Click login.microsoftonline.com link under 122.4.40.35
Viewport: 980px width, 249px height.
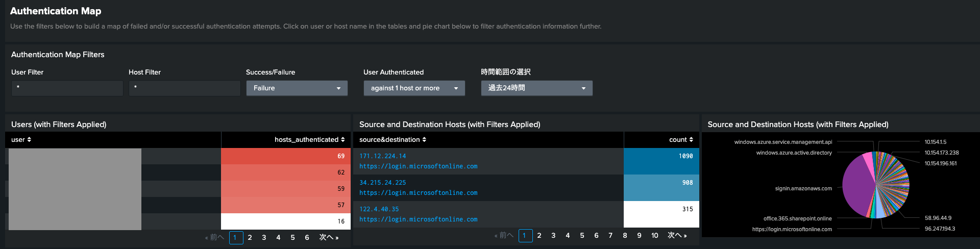(x=419, y=219)
